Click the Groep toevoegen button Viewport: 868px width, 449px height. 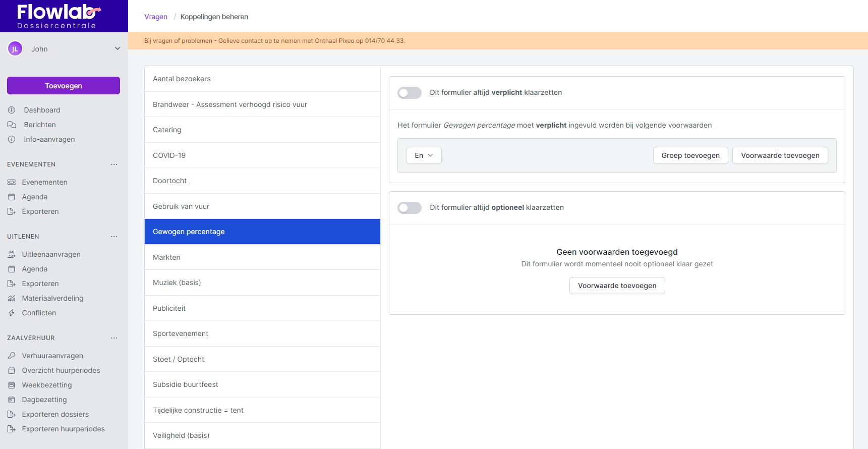tap(690, 155)
